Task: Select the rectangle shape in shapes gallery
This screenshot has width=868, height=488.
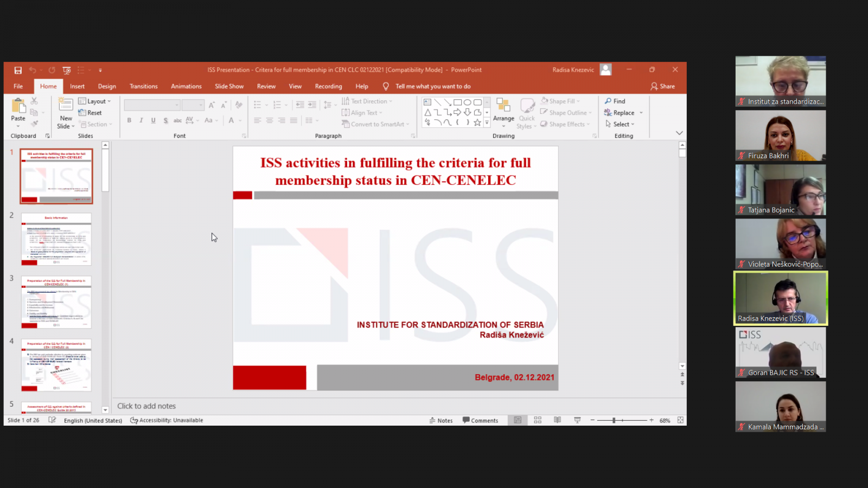Action: point(457,102)
